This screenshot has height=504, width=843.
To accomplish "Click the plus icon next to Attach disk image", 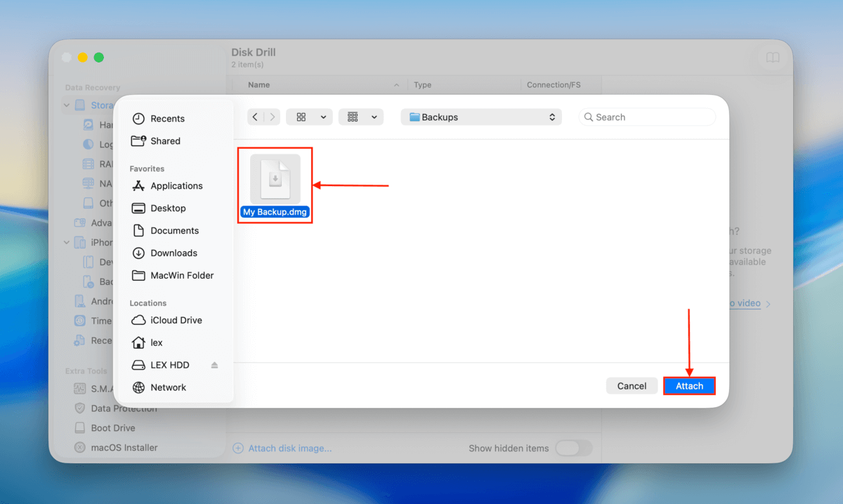I will (x=238, y=447).
